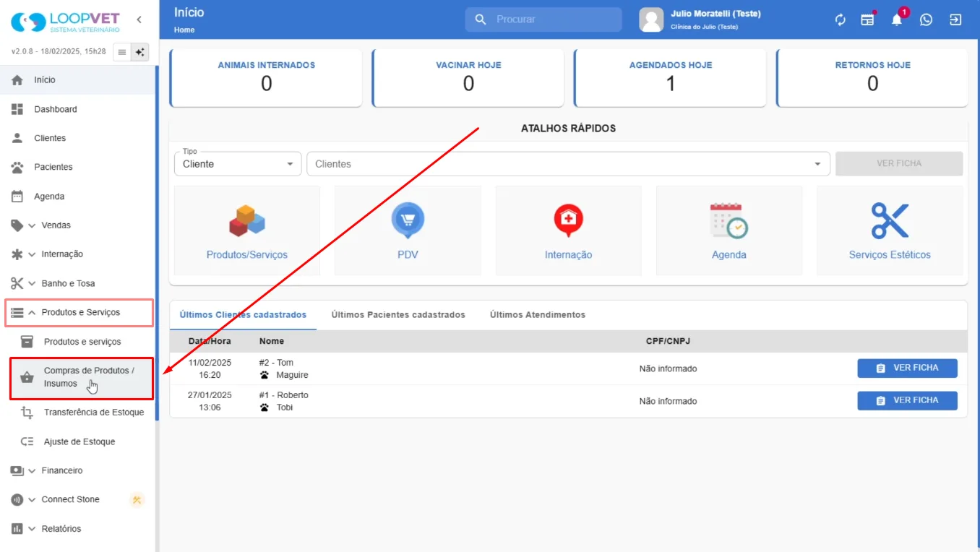Click pet name Maguire
This screenshot has height=552, width=980.
pyautogui.click(x=292, y=375)
